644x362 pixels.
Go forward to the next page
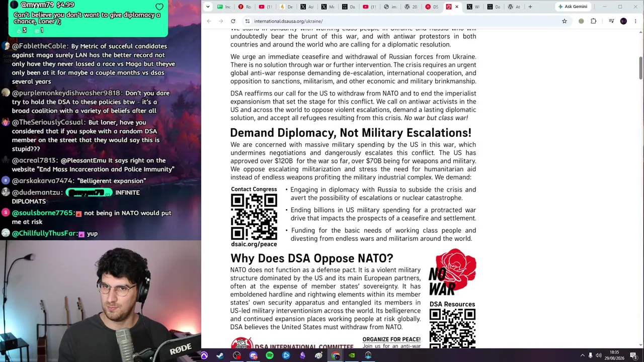pos(221,21)
